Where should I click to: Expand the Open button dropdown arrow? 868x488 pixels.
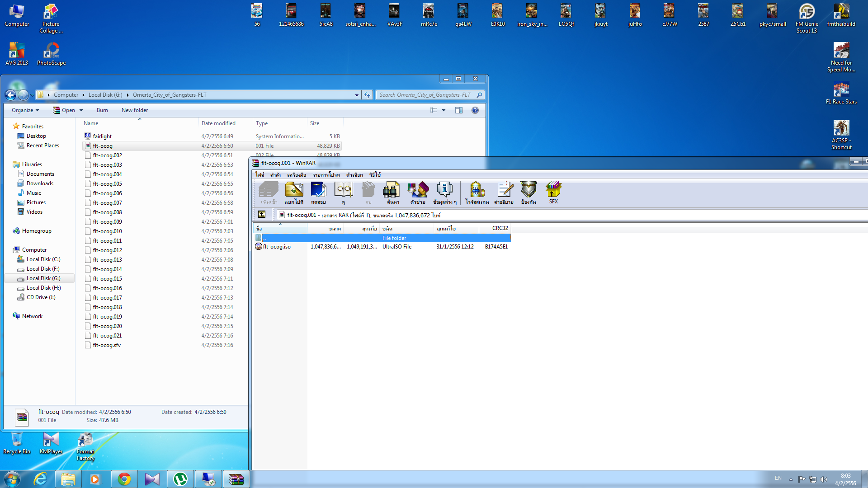point(81,110)
